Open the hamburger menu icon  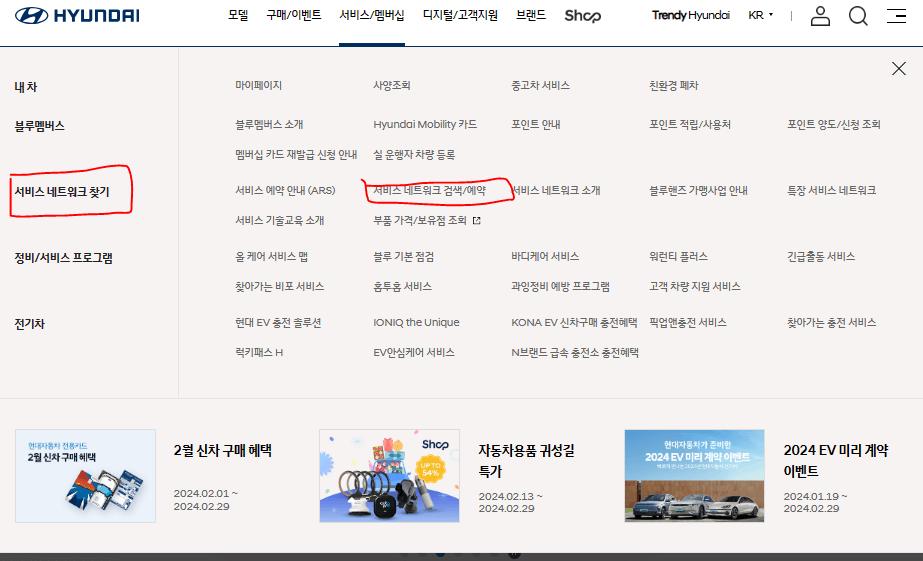[x=897, y=16]
